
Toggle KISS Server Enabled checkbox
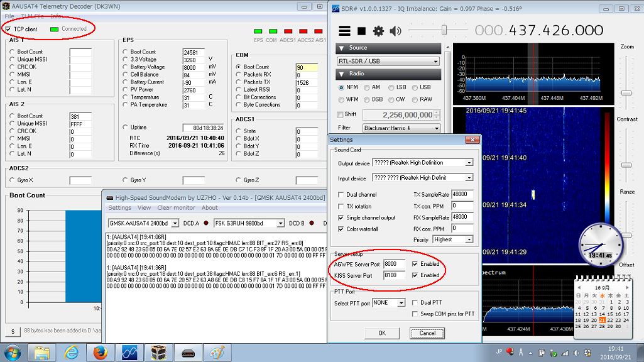tap(415, 275)
